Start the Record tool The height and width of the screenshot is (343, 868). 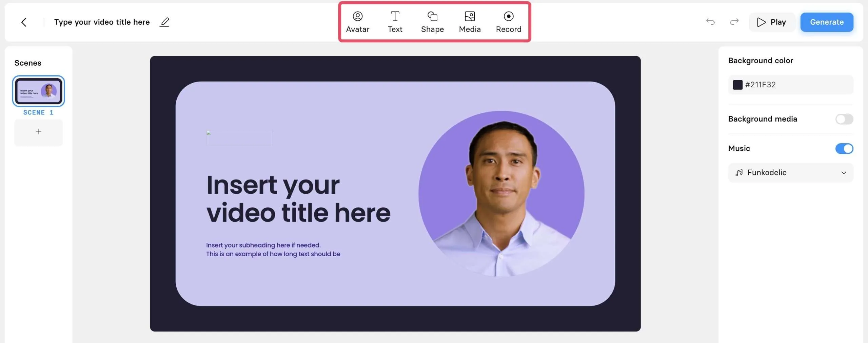tap(509, 22)
